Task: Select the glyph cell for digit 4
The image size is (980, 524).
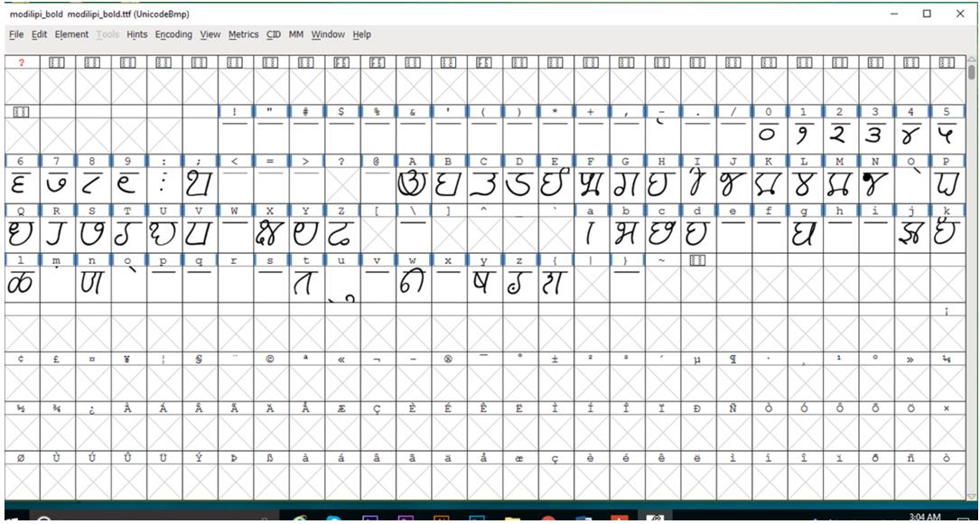Action: pyautogui.click(x=912, y=135)
